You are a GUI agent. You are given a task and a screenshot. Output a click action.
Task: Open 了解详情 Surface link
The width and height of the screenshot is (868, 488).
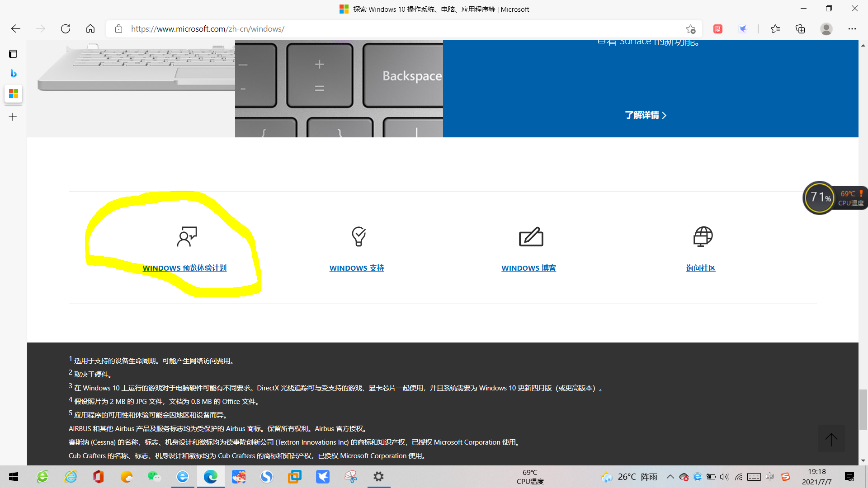[646, 115]
